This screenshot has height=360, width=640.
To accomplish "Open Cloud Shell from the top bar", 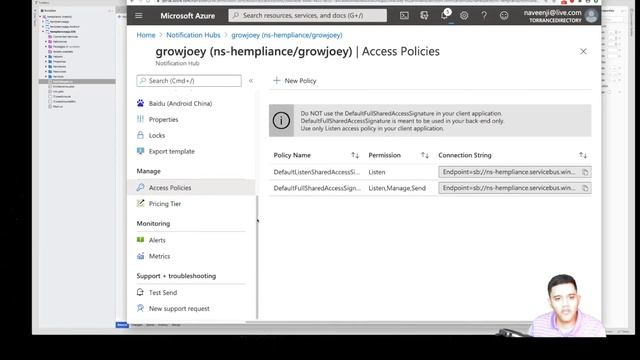I will point(404,16).
